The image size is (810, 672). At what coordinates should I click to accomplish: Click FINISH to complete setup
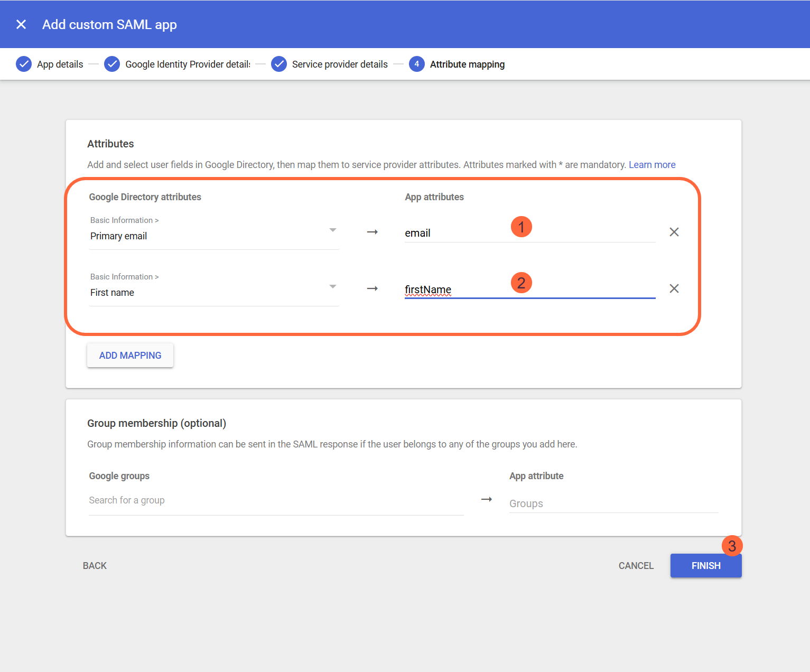705,565
